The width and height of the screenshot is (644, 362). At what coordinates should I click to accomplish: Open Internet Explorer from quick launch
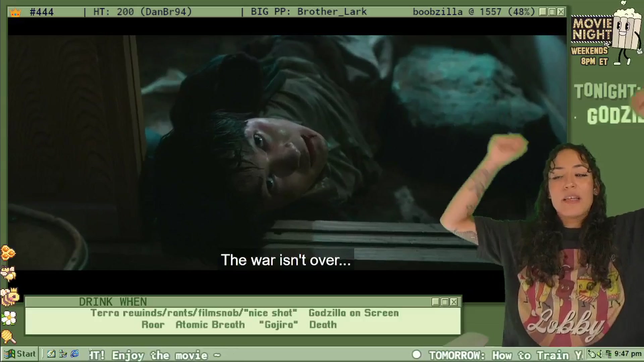point(75,354)
